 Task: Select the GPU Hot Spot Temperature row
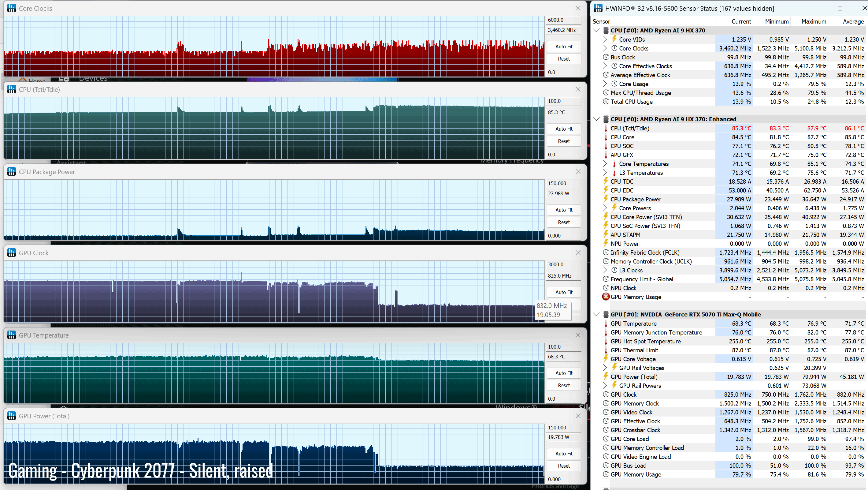729,341
